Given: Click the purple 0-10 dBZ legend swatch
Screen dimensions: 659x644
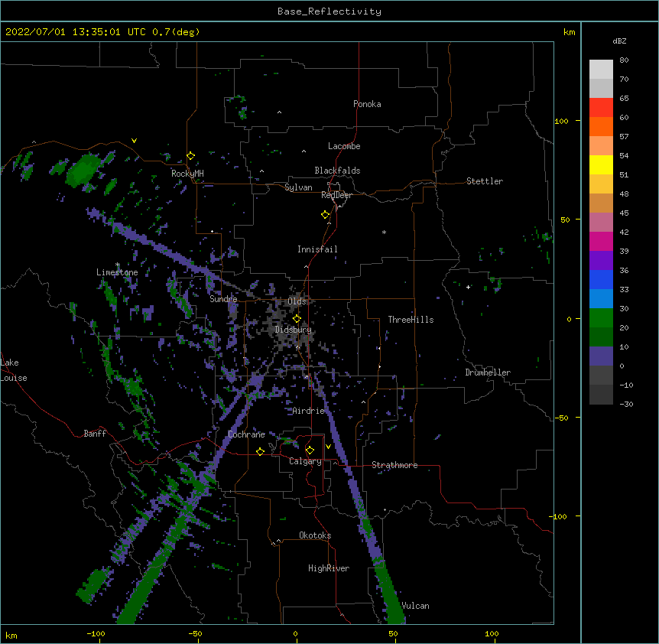Looking at the screenshot, I should (601, 356).
